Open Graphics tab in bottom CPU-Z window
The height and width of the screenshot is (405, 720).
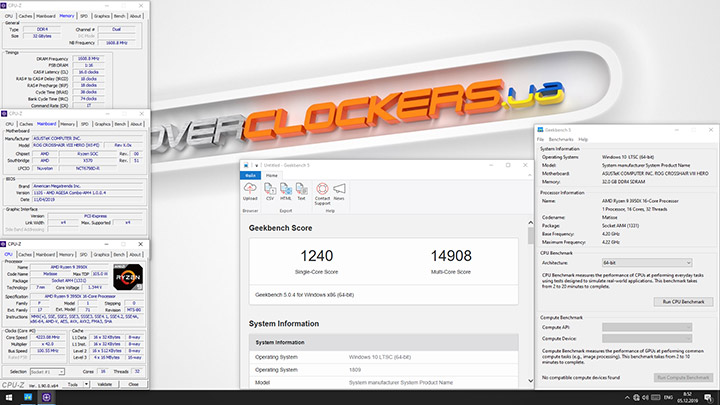(101, 254)
